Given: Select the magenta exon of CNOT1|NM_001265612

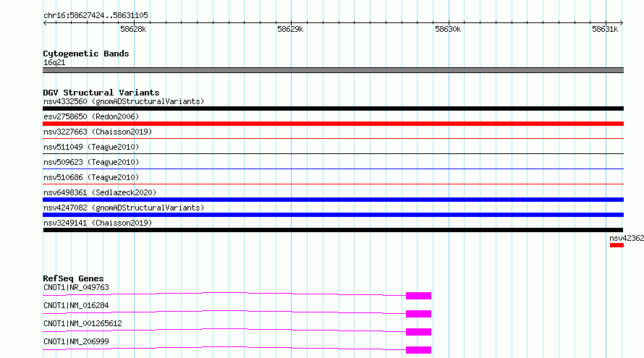Looking at the screenshot, I should pos(418,332).
